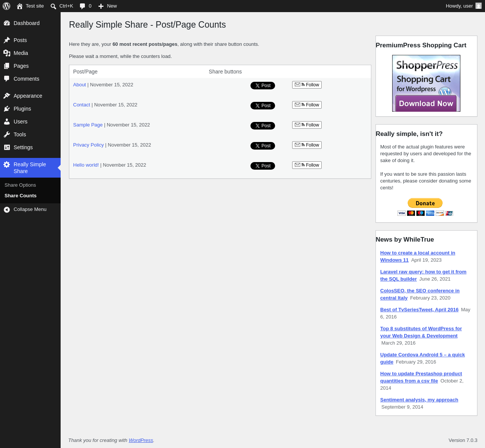This screenshot has height=448, width=485.
Task: Click X Post button in Contact row
Action: point(263,106)
